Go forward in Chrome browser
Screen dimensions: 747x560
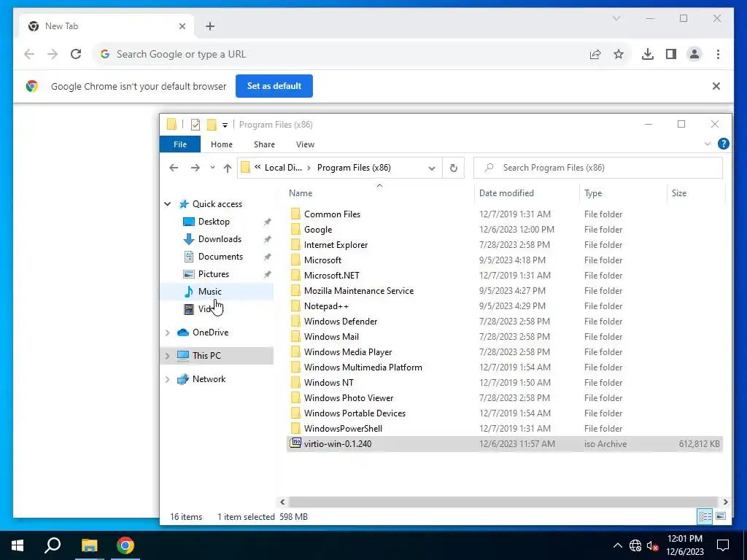pyautogui.click(x=53, y=54)
